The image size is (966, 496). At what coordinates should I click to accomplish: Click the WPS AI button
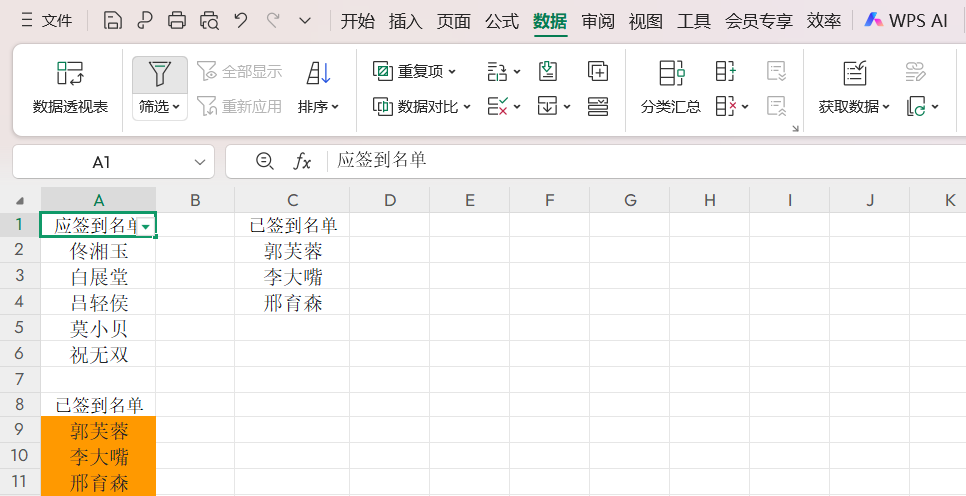[x=905, y=21]
